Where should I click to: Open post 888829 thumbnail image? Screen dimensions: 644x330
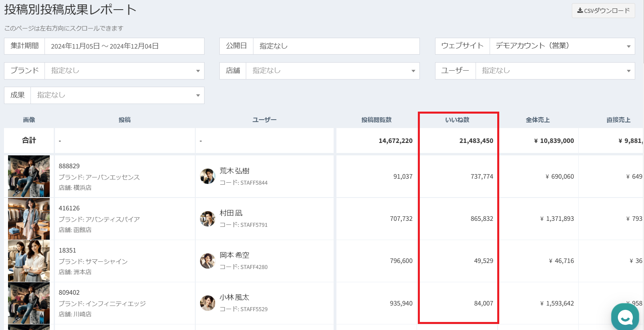coord(29,176)
